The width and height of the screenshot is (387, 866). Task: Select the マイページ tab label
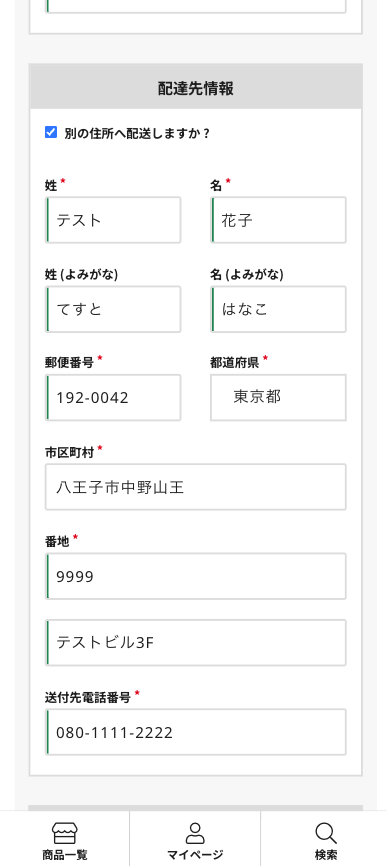[195, 854]
